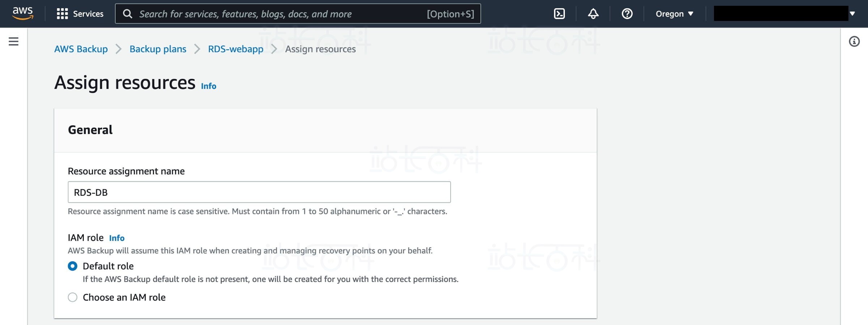Image resolution: width=868 pixels, height=325 pixels.
Task: Open the info side panel icon
Action: click(854, 41)
